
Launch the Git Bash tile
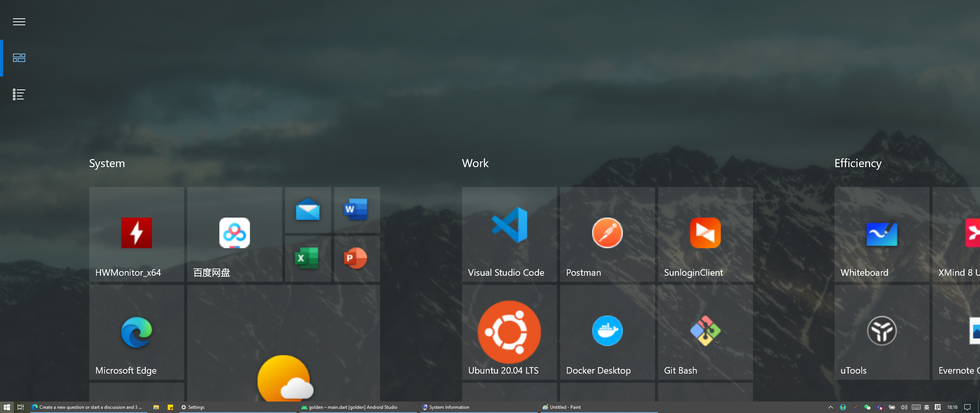coord(705,332)
